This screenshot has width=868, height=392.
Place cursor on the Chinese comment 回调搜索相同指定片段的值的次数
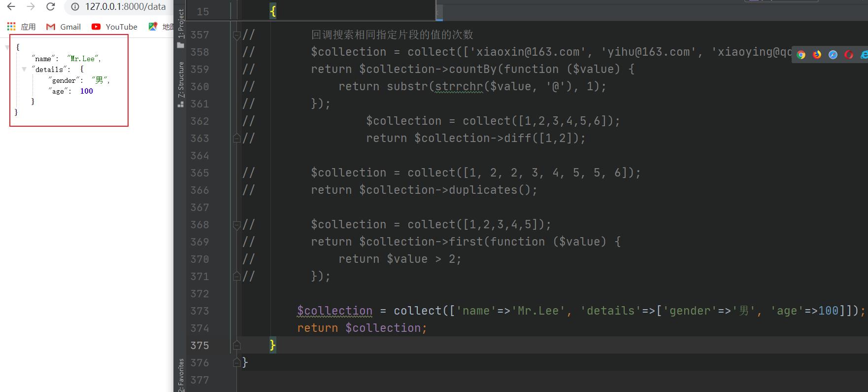pos(392,35)
